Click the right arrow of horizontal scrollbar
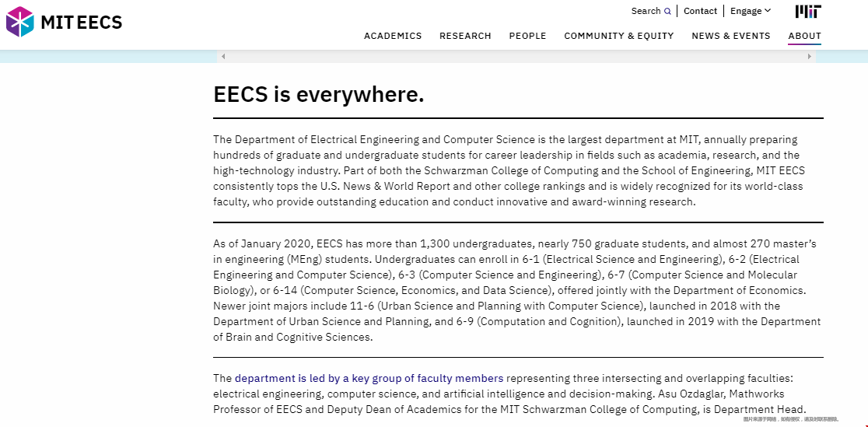868x427 pixels. click(x=810, y=57)
